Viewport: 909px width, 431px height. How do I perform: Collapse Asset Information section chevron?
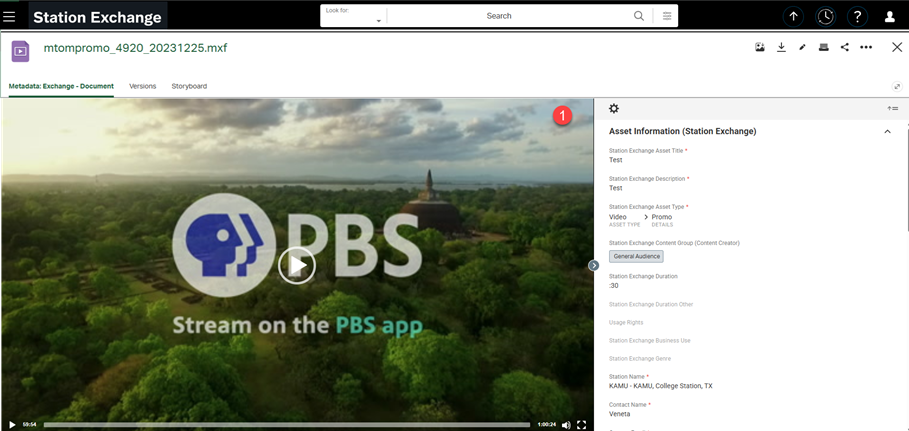coord(887,132)
